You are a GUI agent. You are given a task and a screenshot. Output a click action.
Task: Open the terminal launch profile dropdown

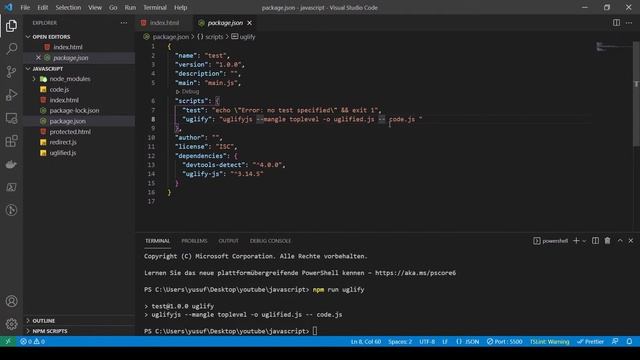[x=584, y=241]
